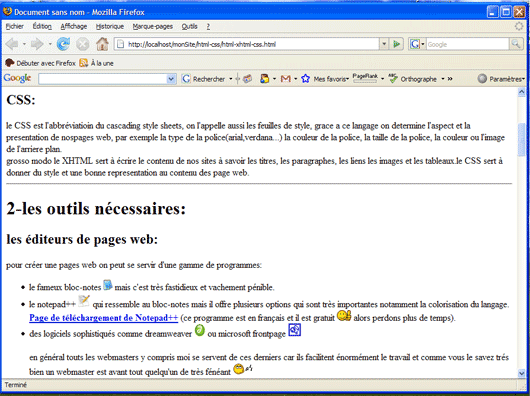The height and width of the screenshot is (396, 530).
Task: Click in the Google search box of navigation bar
Action: 467,44
